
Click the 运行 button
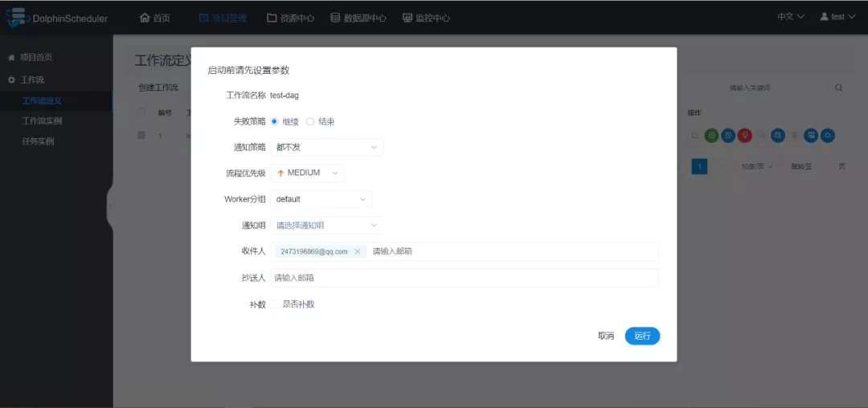tap(642, 336)
